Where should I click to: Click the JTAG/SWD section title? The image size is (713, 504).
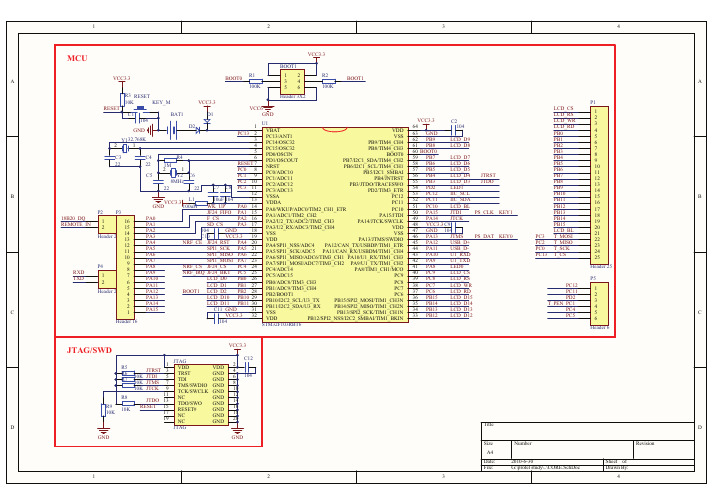(x=89, y=350)
